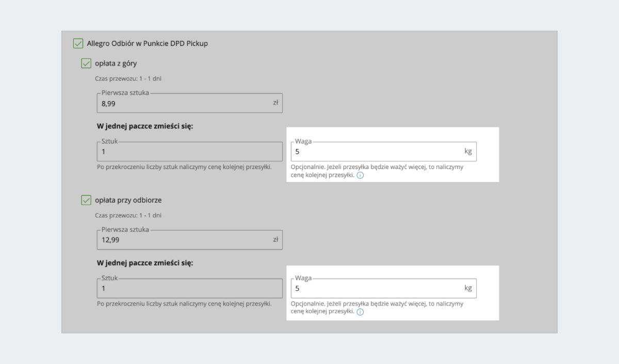Click the 'opłata z góry' label text
The height and width of the screenshot is (364, 619).
tap(116, 63)
